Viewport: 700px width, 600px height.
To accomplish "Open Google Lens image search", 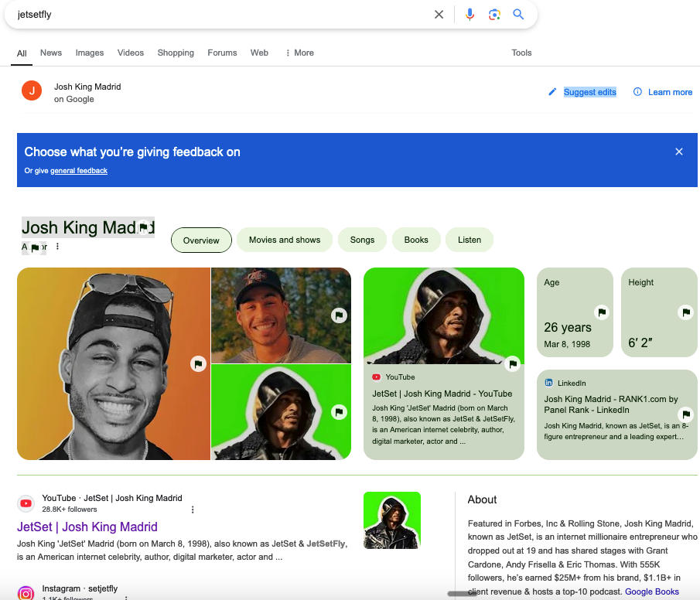I will 494,15.
